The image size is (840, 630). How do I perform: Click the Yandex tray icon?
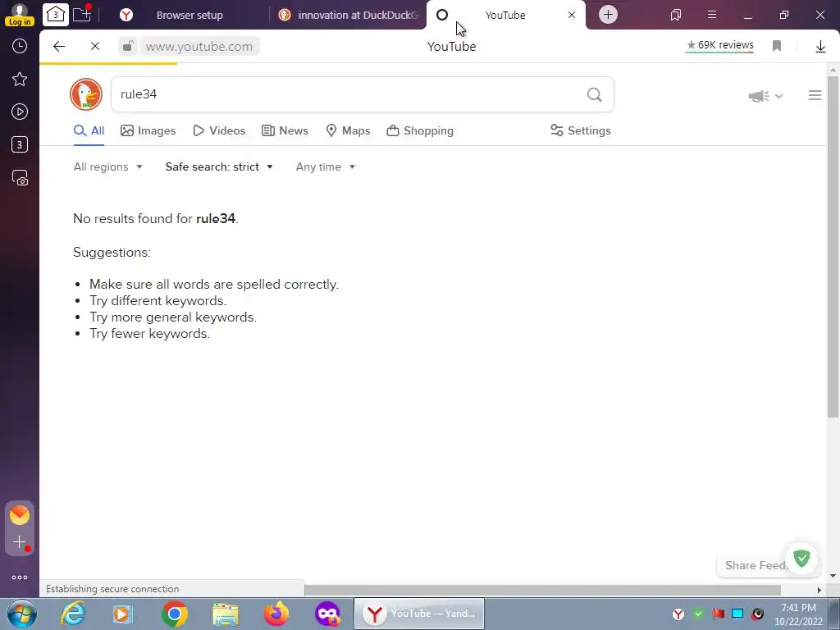tap(678, 614)
